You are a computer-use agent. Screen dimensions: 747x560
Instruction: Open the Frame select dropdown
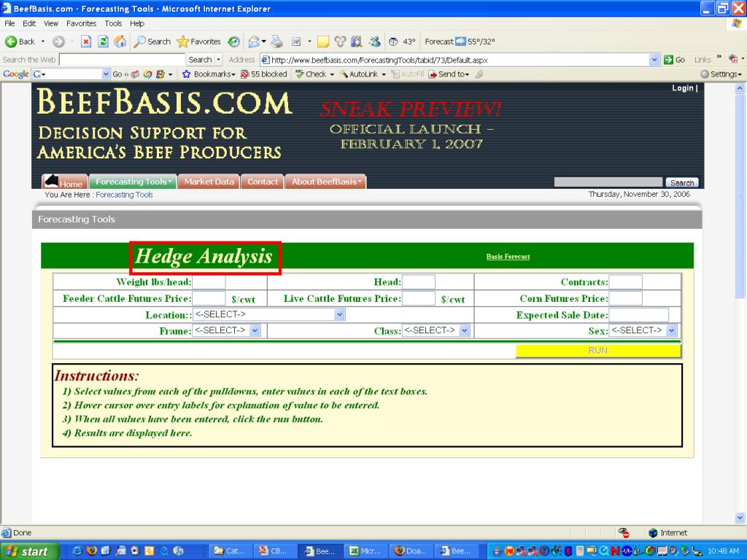226,330
